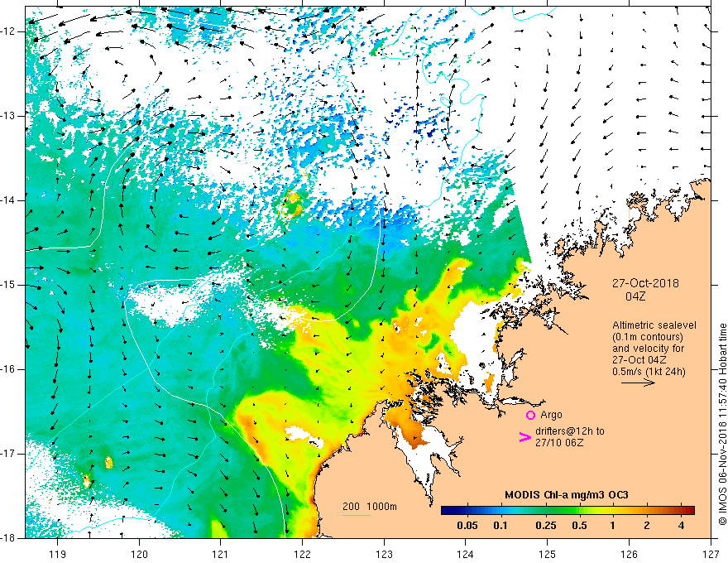Click the 'Argo' legend label
Image resolution: width=728 pixels, height=563 pixels.
coord(551,415)
